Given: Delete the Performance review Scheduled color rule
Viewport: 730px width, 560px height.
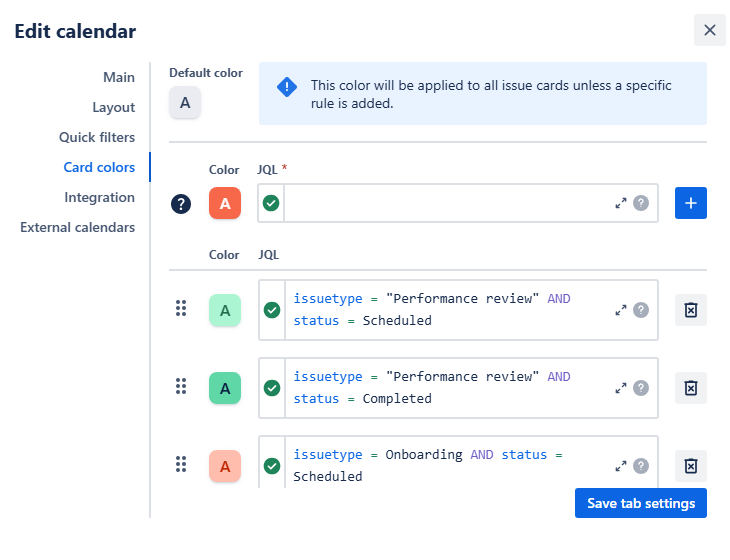Looking at the screenshot, I should click(x=690, y=310).
